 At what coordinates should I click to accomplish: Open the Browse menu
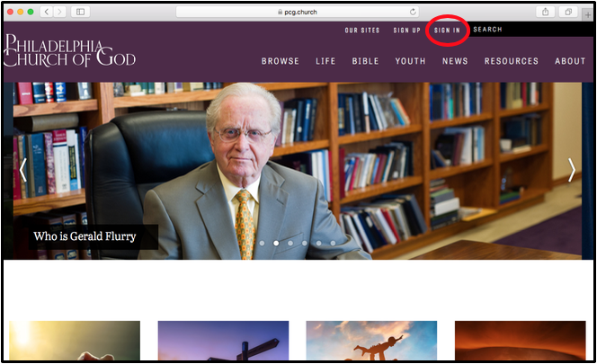(281, 61)
